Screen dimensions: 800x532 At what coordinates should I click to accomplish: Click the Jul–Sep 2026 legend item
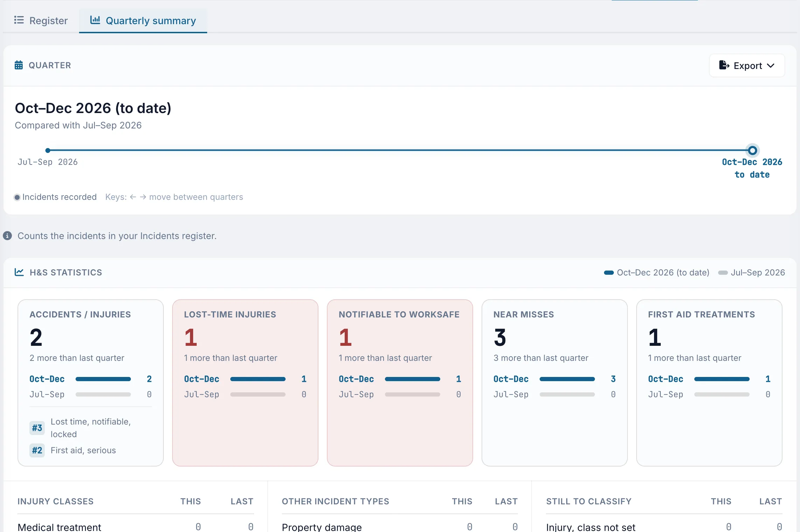coord(751,273)
